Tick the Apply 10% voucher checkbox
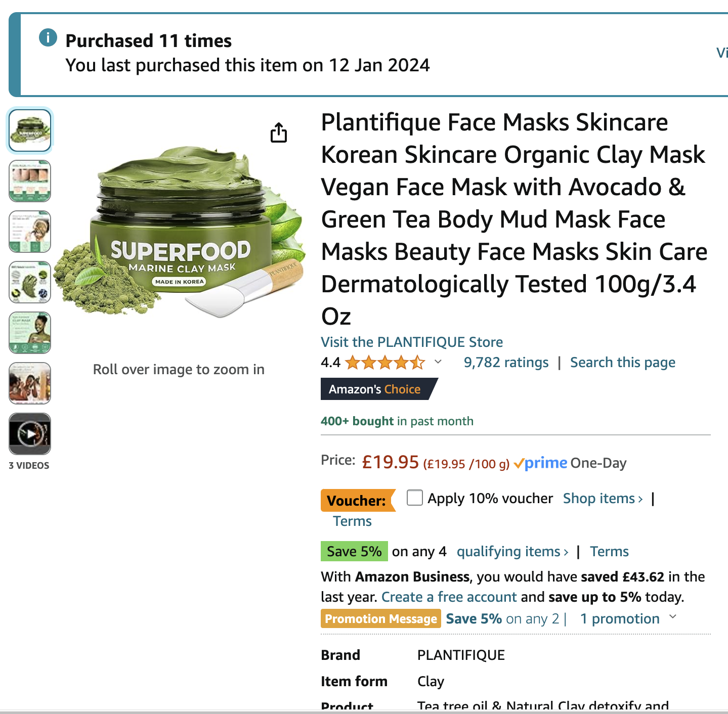Screen dimensions: 728x714 pos(415,498)
